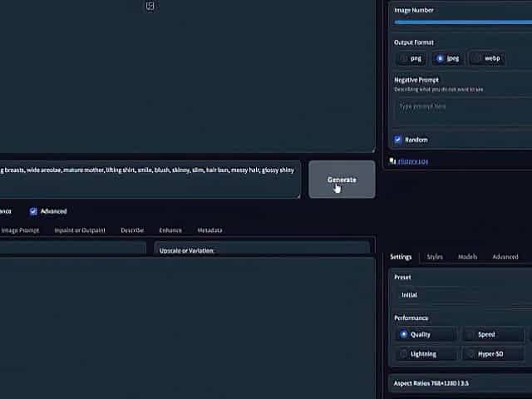Expand the Aspect Ratios section
Viewport: 532px width, 399px height.
[x=460, y=384]
